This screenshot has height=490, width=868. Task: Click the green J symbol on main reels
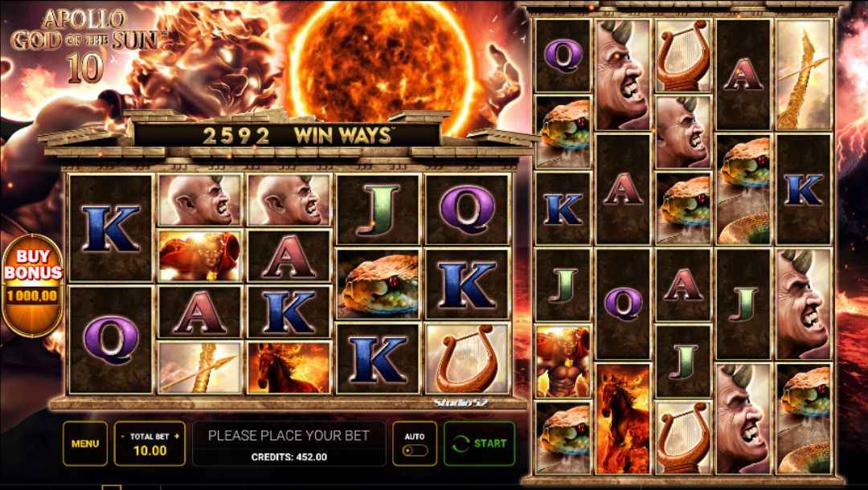coord(378,209)
